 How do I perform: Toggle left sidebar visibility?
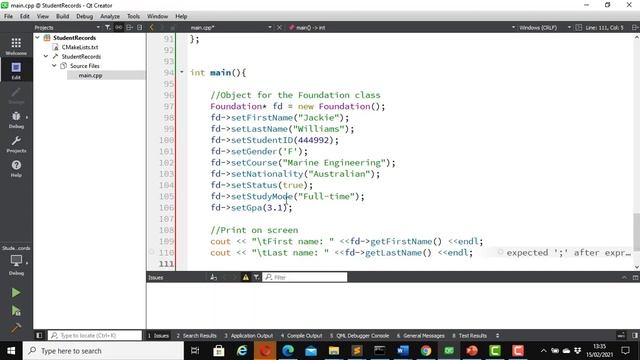[39, 336]
